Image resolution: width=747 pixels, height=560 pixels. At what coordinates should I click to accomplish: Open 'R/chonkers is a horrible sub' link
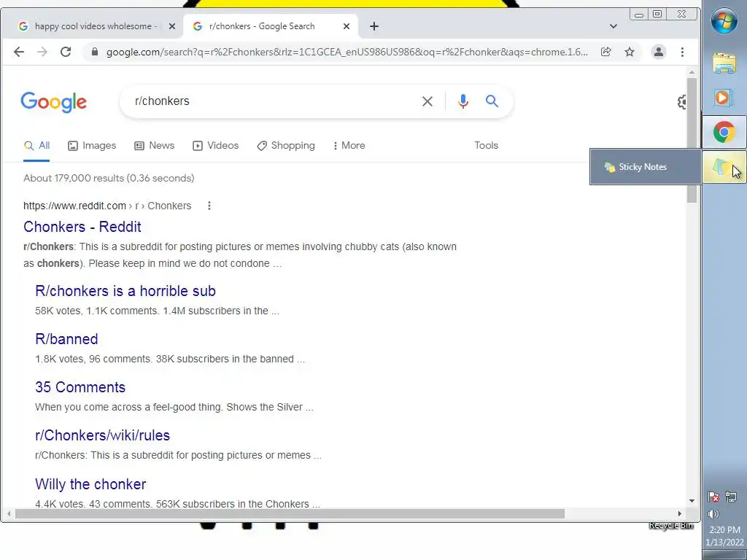coord(125,291)
